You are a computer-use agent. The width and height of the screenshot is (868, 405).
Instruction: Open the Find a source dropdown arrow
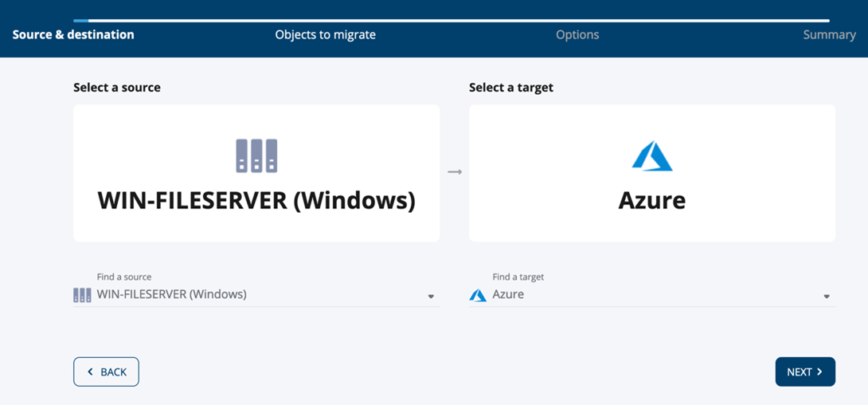pyautogui.click(x=431, y=297)
